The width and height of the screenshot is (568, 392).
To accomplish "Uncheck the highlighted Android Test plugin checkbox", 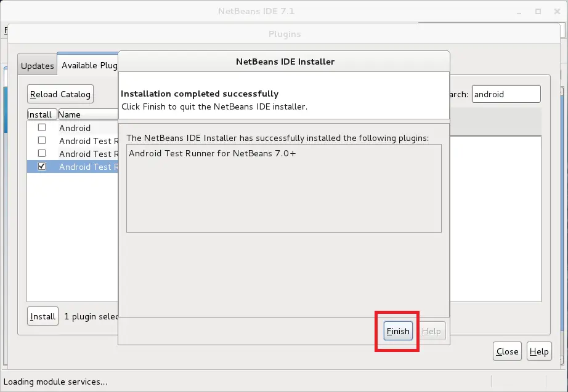I will coord(42,166).
